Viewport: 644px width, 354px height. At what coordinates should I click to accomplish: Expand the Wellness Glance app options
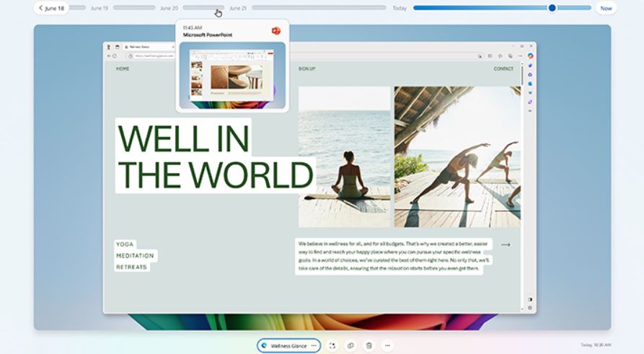tap(314, 346)
